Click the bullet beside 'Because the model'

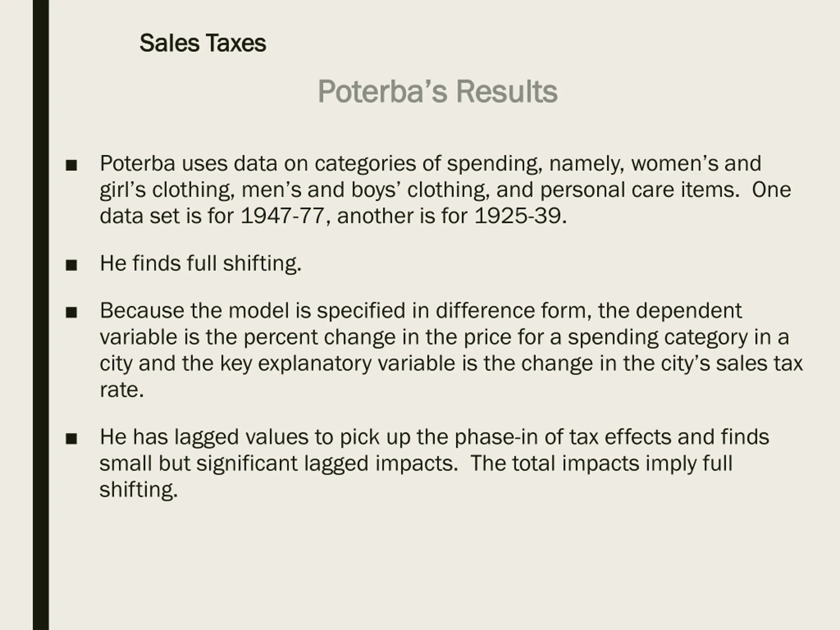(x=72, y=312)
